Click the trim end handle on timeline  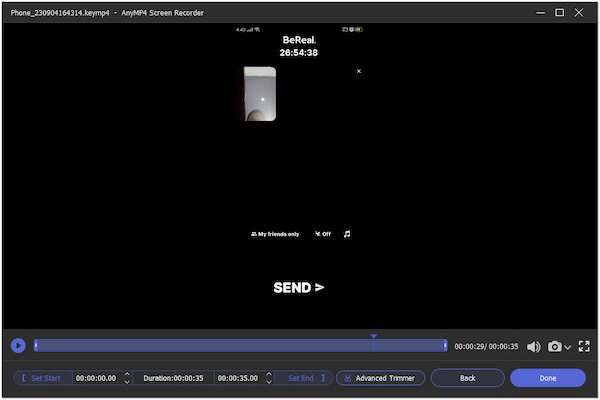click(x=445, y=346)
